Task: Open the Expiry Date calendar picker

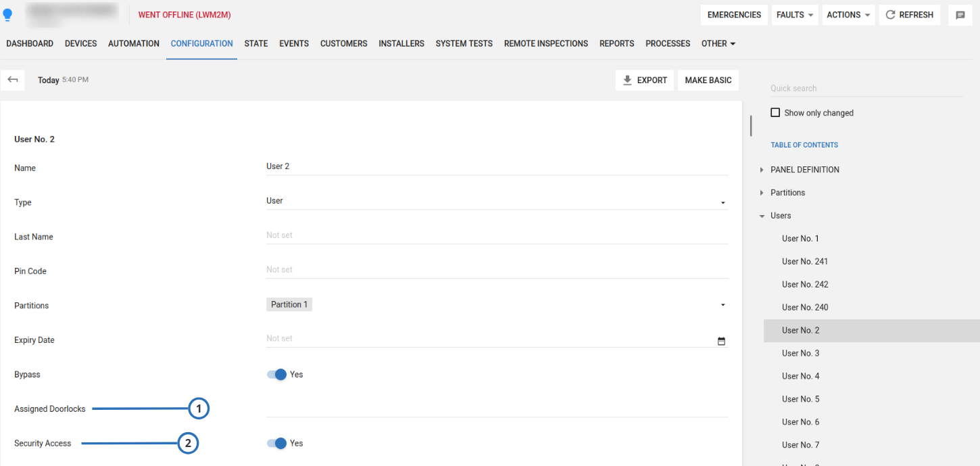Action: 721,342
